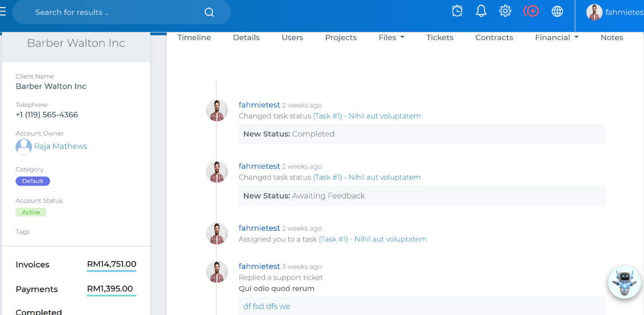The width and height of the screenshot is (644, 315).
Task: Click avatar beside Awaiting Feedback entry
Action: coord(217,172)
